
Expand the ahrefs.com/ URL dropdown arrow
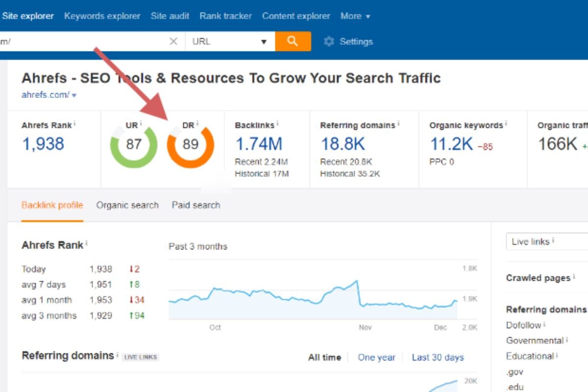74,96
